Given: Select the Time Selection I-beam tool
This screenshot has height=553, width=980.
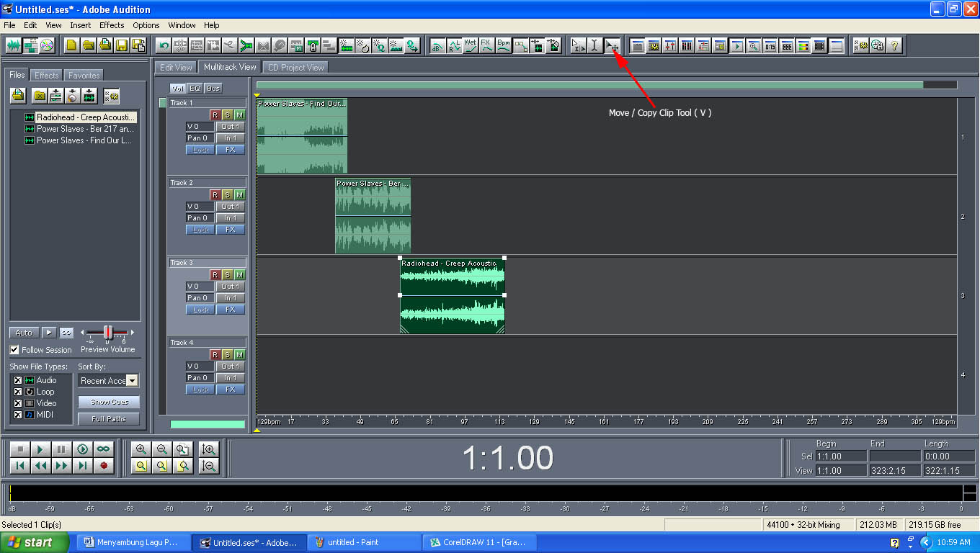Looking at the screenshot, I should [x=594, y=45].
